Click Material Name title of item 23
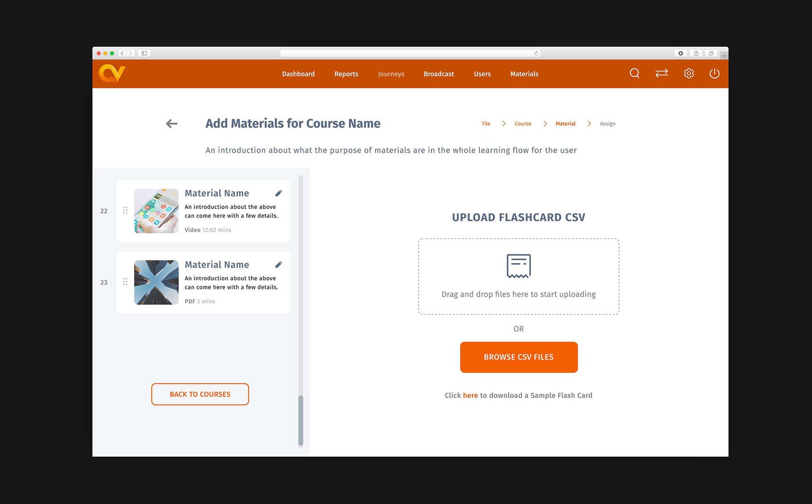Viewport: 812px width, 504px height. pyautogui.click(x=217, y=265)
